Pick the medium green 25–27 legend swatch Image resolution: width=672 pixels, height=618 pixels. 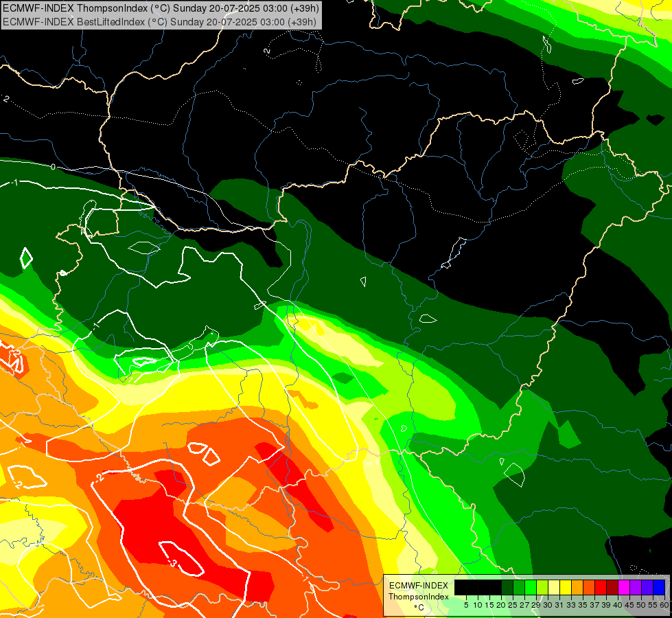click(x=519, y=587)
